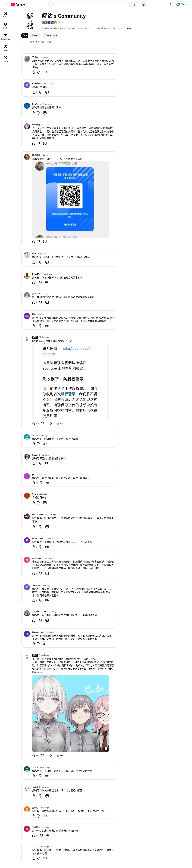Expand mygo post with Read more
This screenshot has height=868, width=192.
tap(37, 672)
